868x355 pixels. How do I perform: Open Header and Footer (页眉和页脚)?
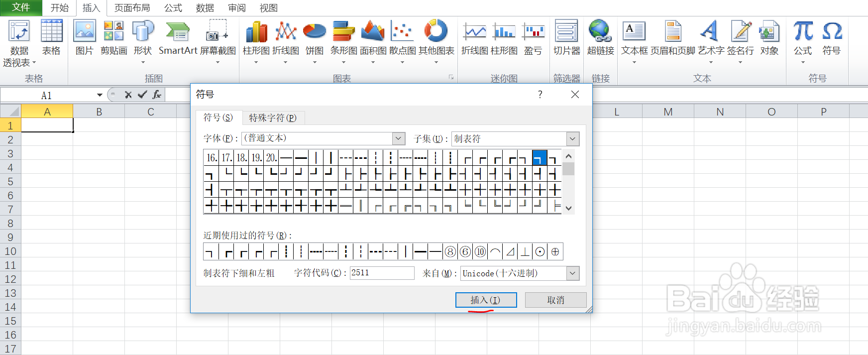pos(673,38)
